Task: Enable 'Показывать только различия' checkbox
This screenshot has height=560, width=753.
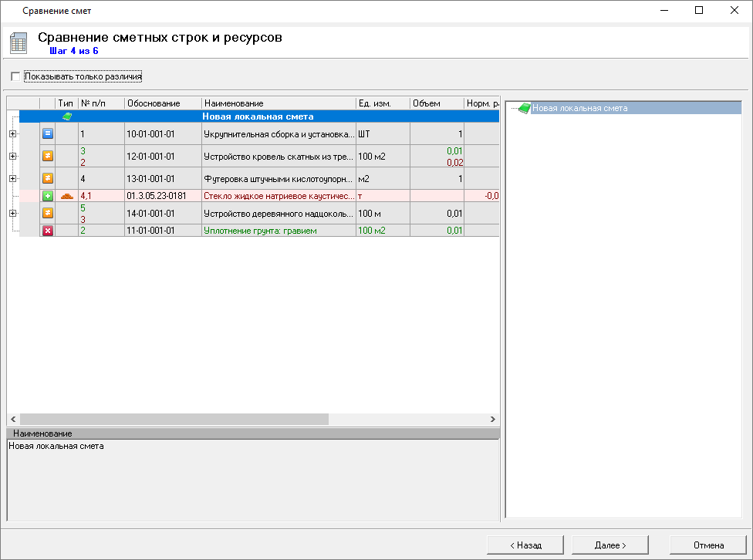Action: tap(15, 76)
